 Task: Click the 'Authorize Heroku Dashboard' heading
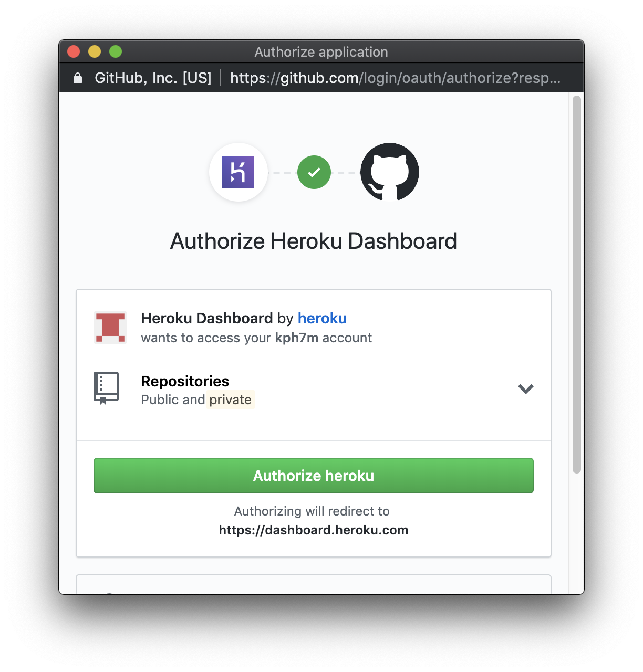tap(314, 241)
